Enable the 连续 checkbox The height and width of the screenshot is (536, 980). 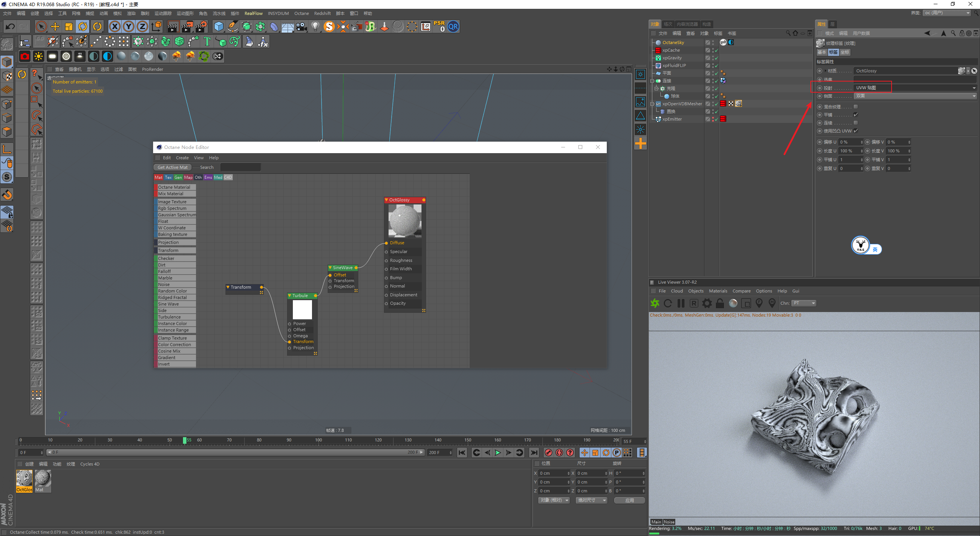(x=856, y=123)
